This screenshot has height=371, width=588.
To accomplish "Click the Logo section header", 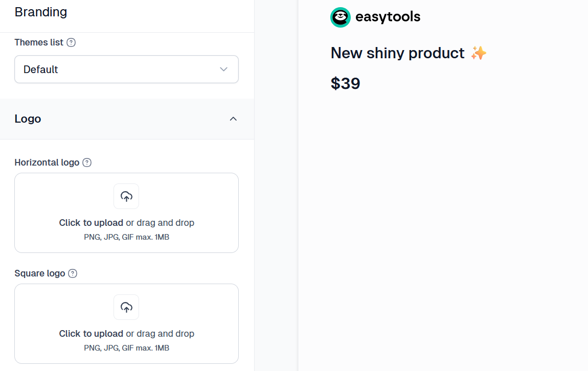I will pos(127,119).
